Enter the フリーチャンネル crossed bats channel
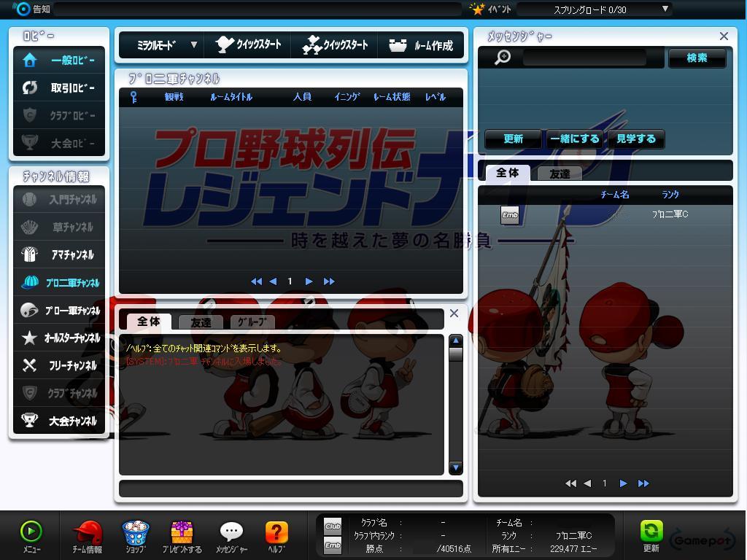 tap(59, 365)
